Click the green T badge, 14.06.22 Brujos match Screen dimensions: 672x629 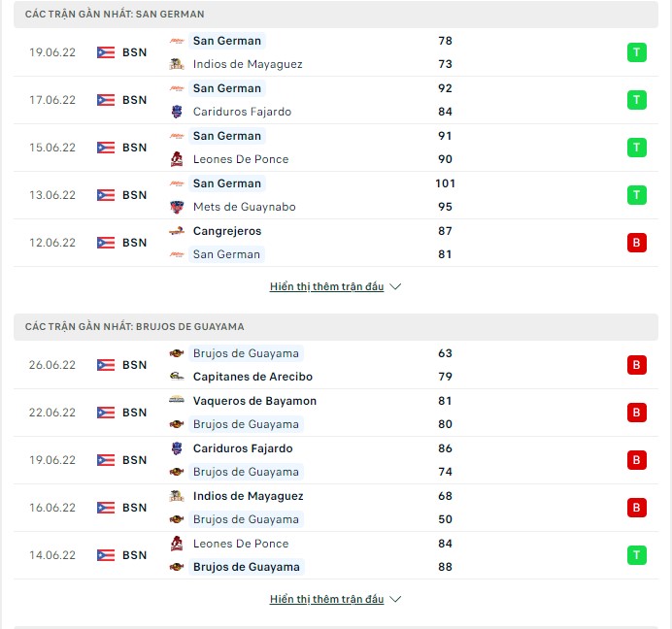coord(637,555)
